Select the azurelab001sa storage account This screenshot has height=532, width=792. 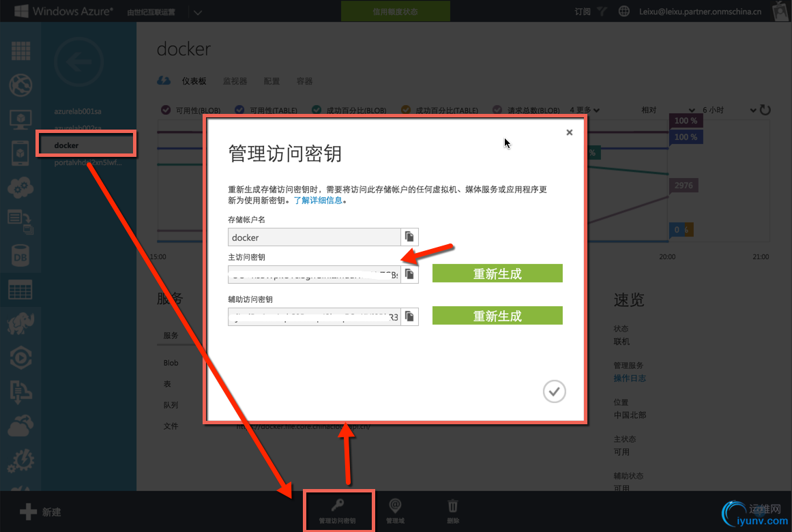click(x=78, y=111)
